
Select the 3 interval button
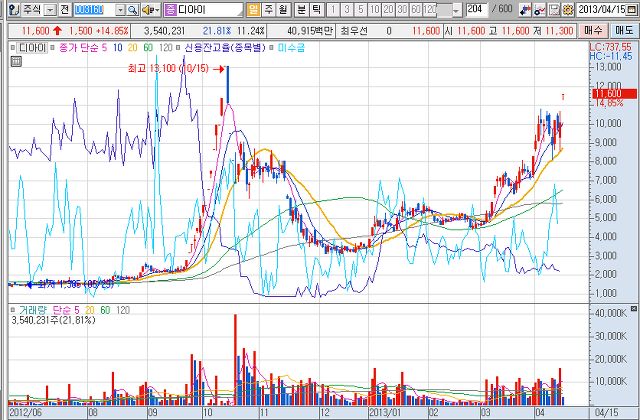[x=347, y=10]
